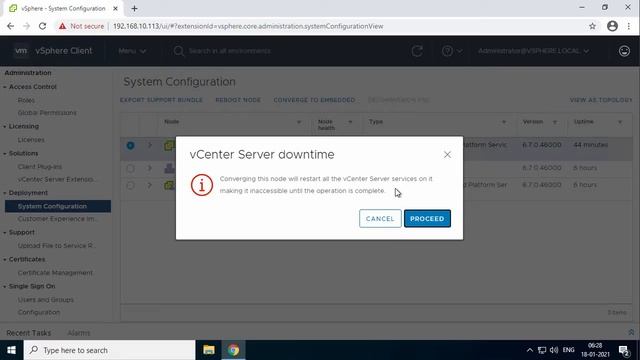
Task: Open Chrome three-dot menu
Action: pyautogui.click(x=629, y=26)
